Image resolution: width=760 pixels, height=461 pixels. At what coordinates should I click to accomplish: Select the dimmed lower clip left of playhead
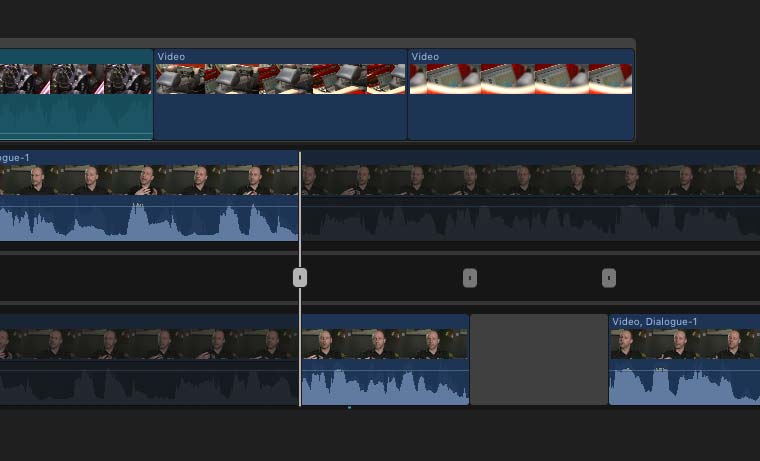pos(149,360)
